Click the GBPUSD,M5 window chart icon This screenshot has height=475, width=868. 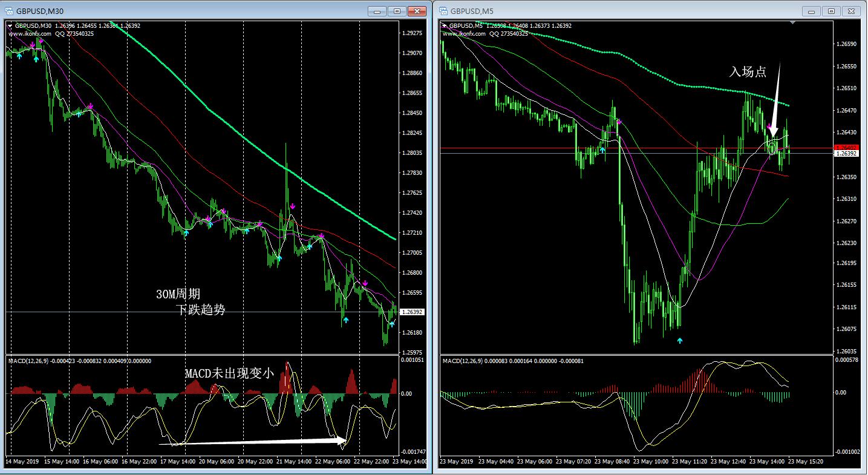coord(443,11)
